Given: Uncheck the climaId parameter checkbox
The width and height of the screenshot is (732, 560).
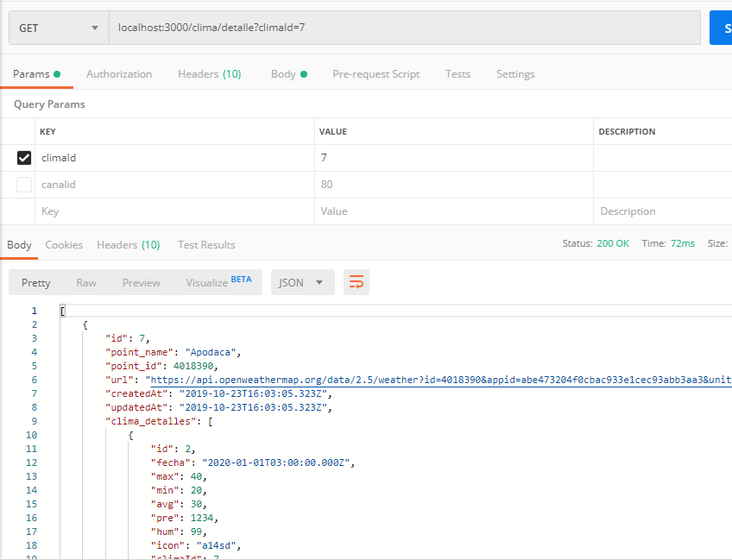Looking at the screenshot, I should pyautogui.click(x=24, y=158).
